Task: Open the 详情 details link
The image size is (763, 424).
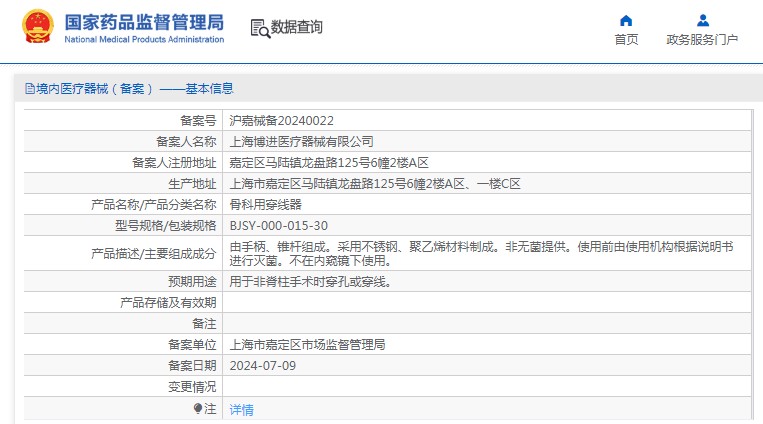Action: pyautogui.click(x=241, y=410)
